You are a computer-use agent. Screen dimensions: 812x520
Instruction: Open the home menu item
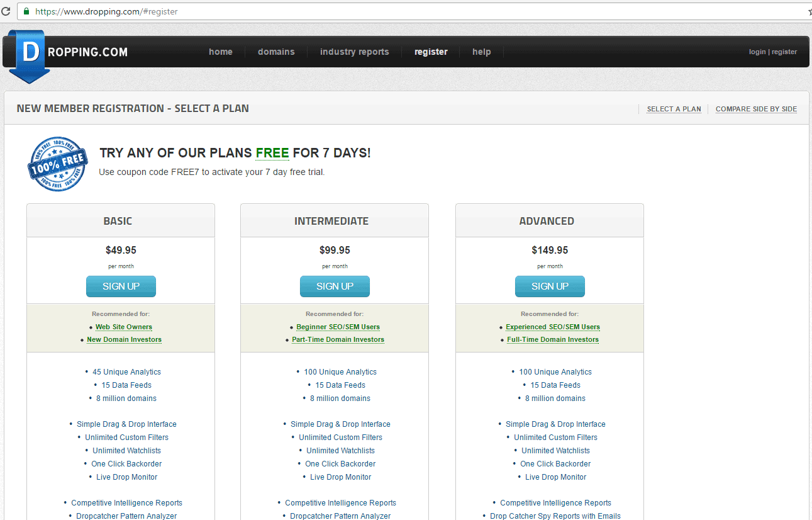[x=221, y=52]
